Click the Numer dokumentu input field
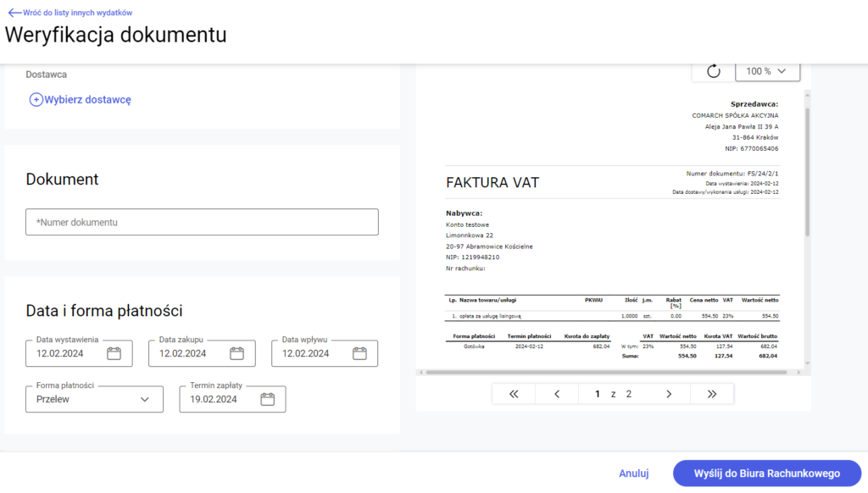This screenshot has width=868, height=493. pyautogui.click(x=202, y=222)
